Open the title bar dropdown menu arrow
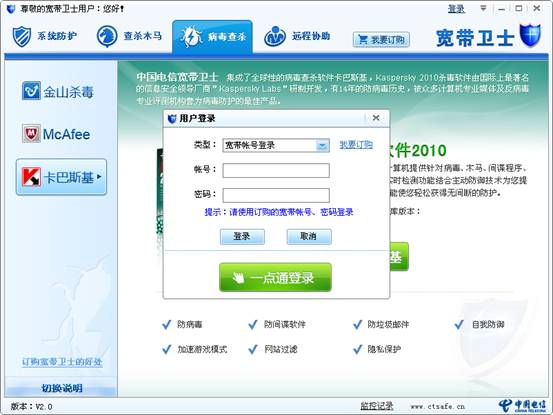553x415 pixels. [x=483, y=8]
